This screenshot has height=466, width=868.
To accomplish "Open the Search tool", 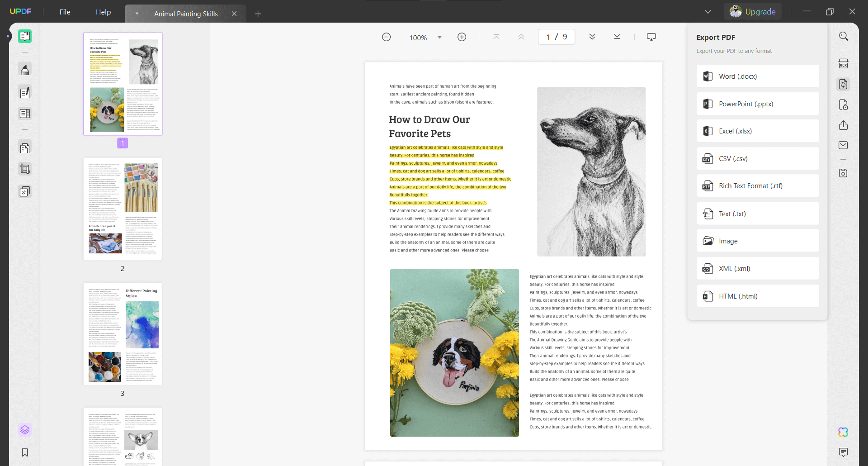I will click(844, 36).
